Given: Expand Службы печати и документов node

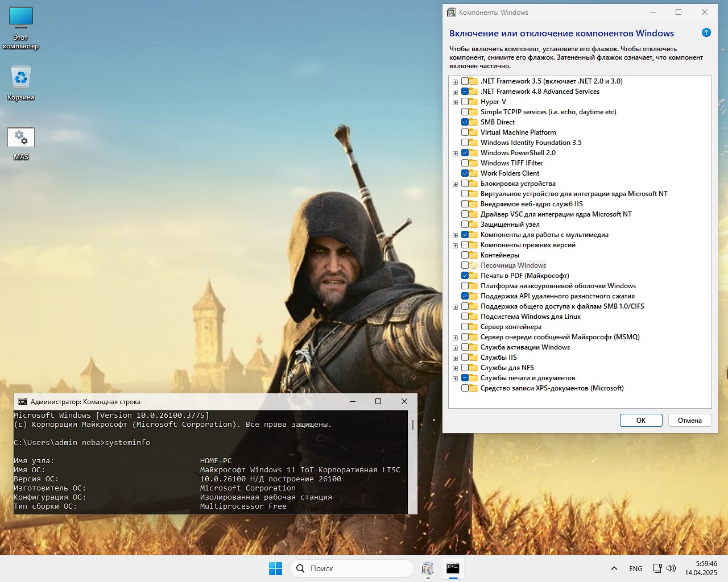Looking at the screenshot, I should (x=455, y=379).
